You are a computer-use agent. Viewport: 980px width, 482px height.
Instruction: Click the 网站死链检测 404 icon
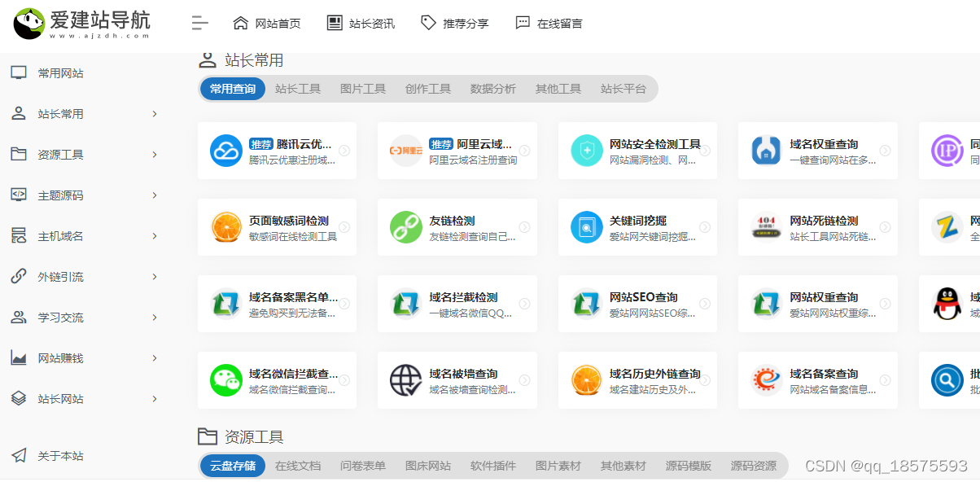coord(767,227)
